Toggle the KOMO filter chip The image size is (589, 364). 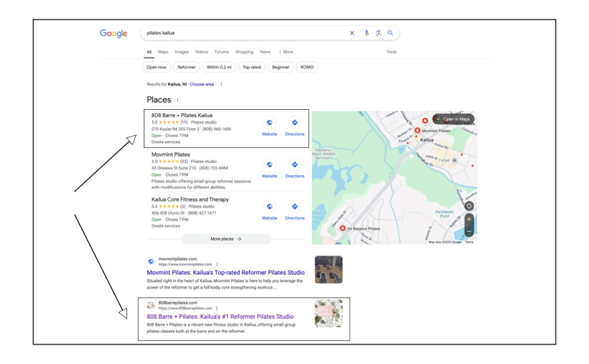[x=307, y=67]
